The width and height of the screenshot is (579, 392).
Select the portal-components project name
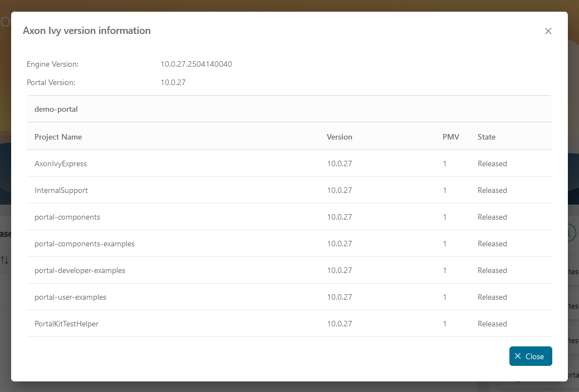pyautogui.click(x=67, y=217)
